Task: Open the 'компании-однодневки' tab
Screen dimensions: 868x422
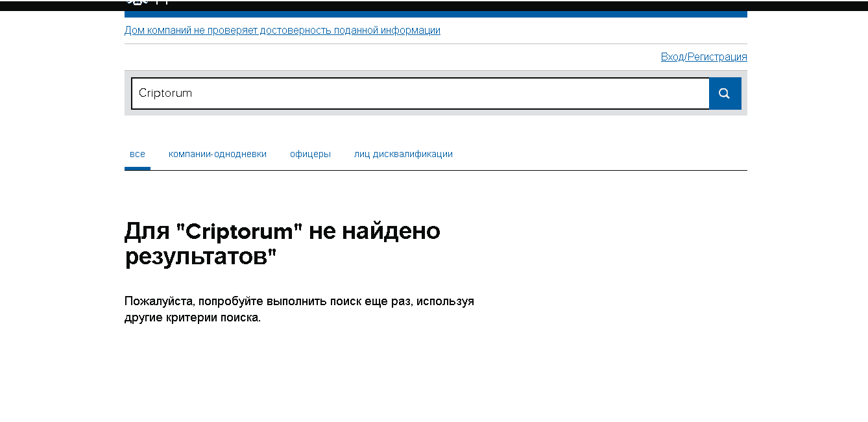Action: click(x=218, y=154)
